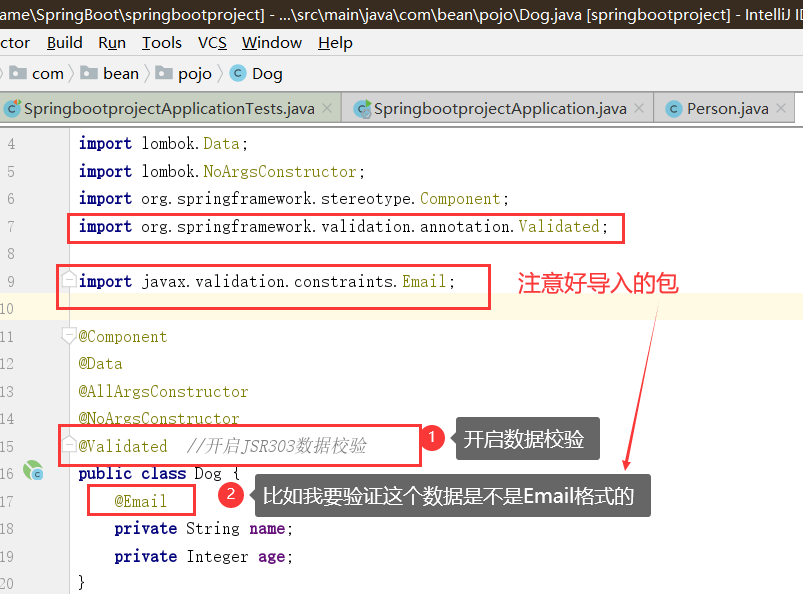
Task: Click the closing brace on line 20
Action: pyautogui.click(x=81, y=582)
